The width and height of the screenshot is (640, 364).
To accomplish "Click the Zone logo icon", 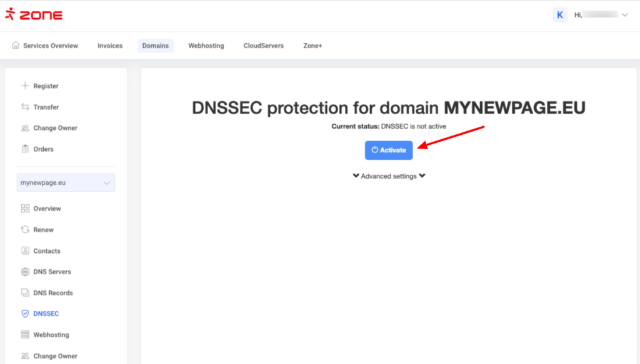I will point(9,14).
